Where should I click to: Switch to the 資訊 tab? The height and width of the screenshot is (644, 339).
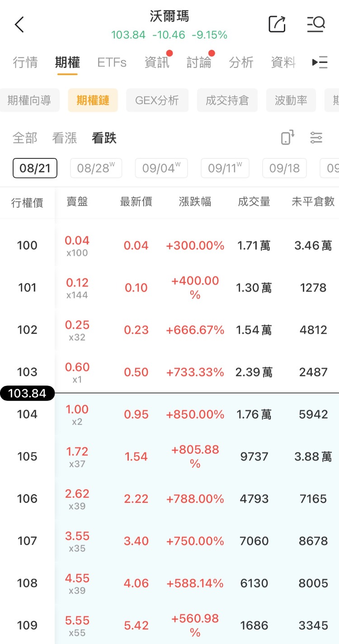coord(157,62)
